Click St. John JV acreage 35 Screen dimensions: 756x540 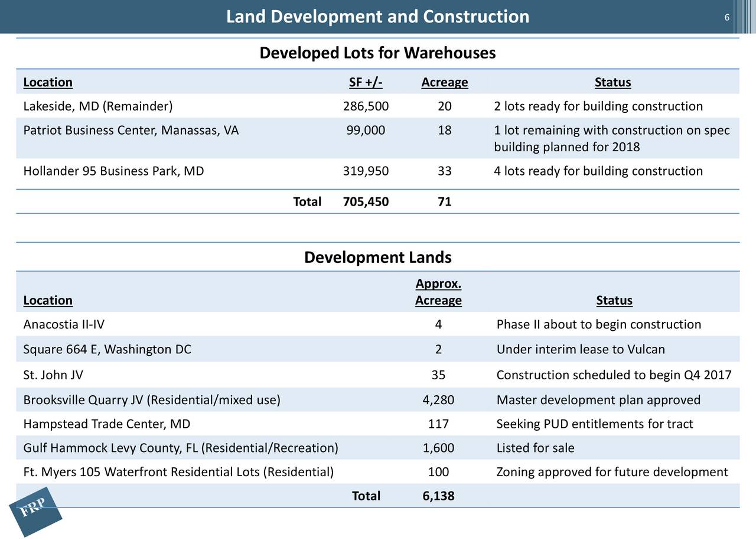(x=438, y=376)
